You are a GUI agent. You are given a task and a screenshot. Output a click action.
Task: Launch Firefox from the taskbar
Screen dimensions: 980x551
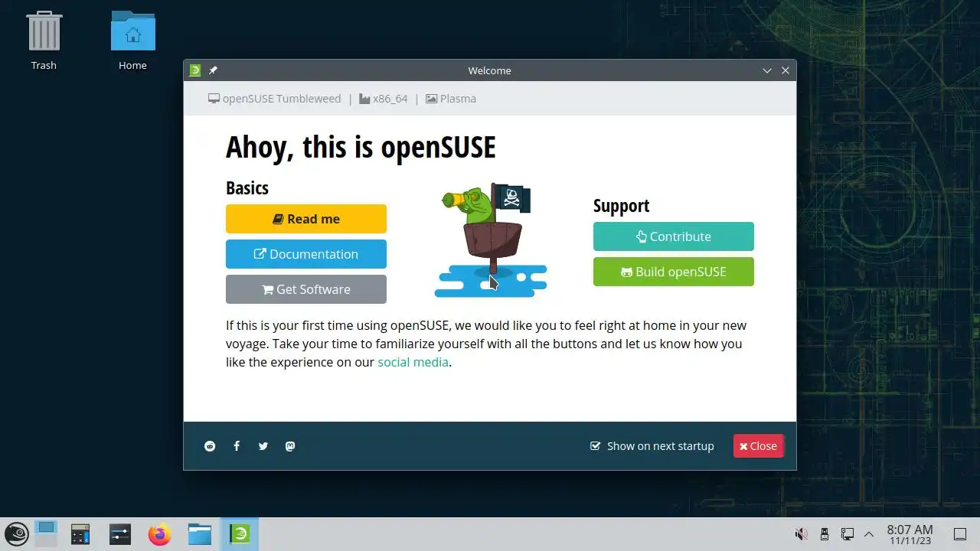click(x=160, y=534)
